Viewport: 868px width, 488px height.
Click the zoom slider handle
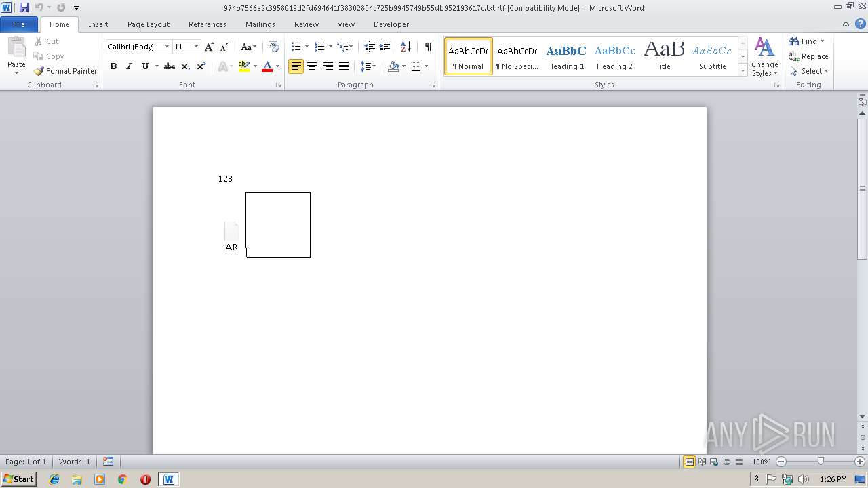(x=821, y=462)
